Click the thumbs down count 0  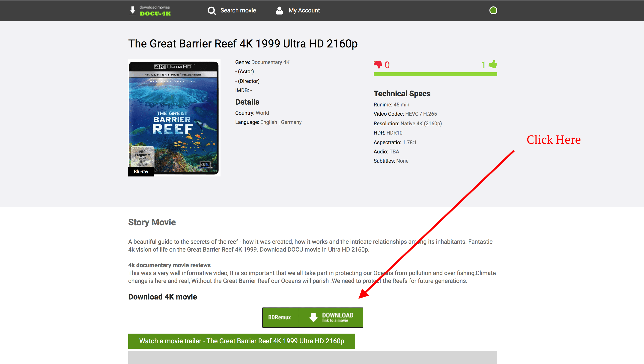tap(387, 65)
